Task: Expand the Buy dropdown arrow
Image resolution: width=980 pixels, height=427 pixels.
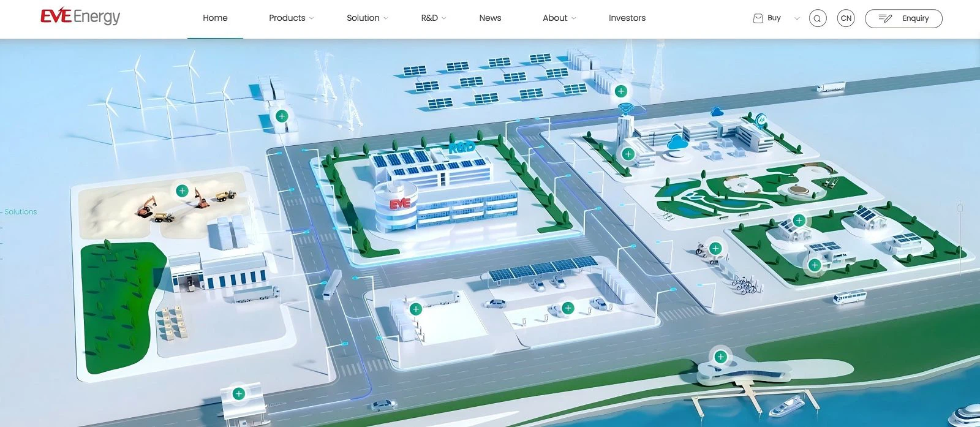Action: point(797,18)
